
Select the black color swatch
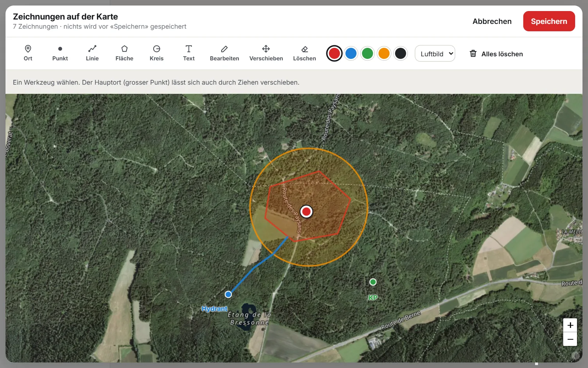401,54
